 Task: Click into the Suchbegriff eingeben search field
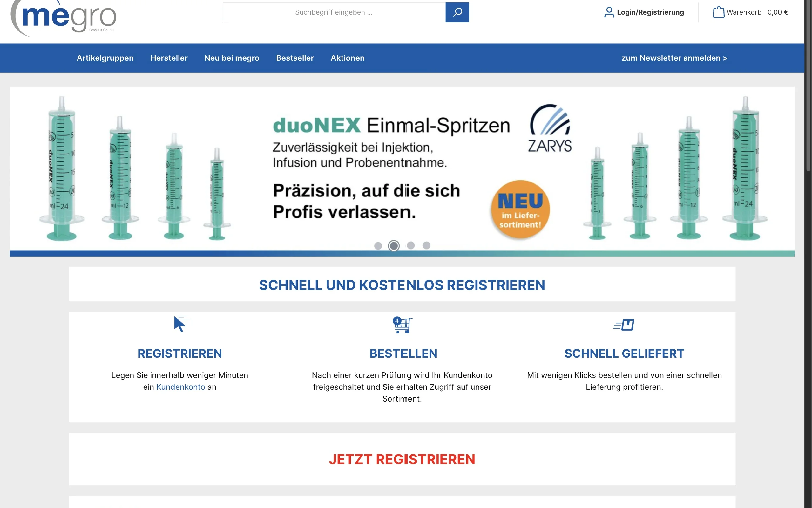click(334, 12)
